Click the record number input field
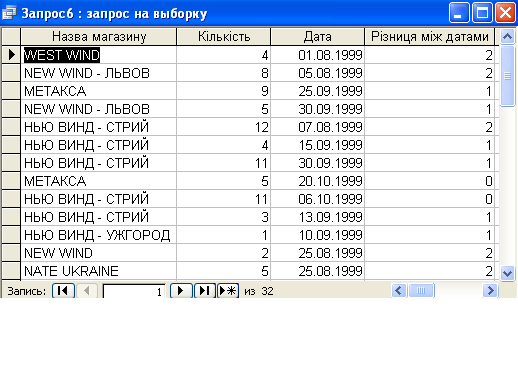The image size is (518, 384). point(134,291)
